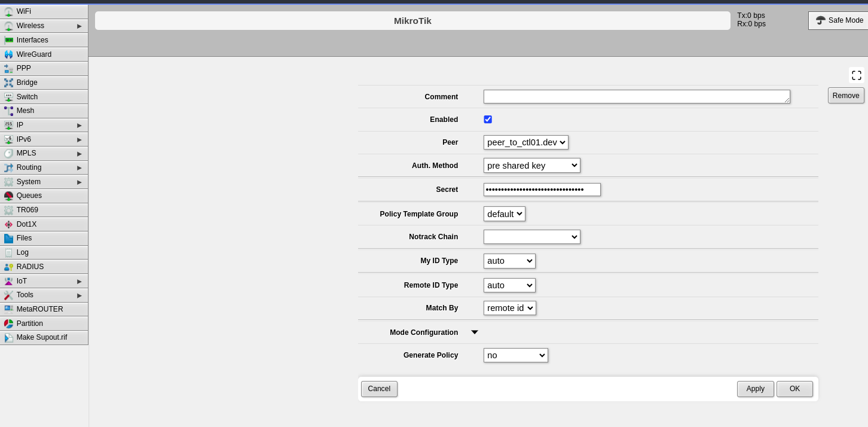868x427 pixels.
Task: Click the WireGuard icon in sidebar
Action: [8, 54]
